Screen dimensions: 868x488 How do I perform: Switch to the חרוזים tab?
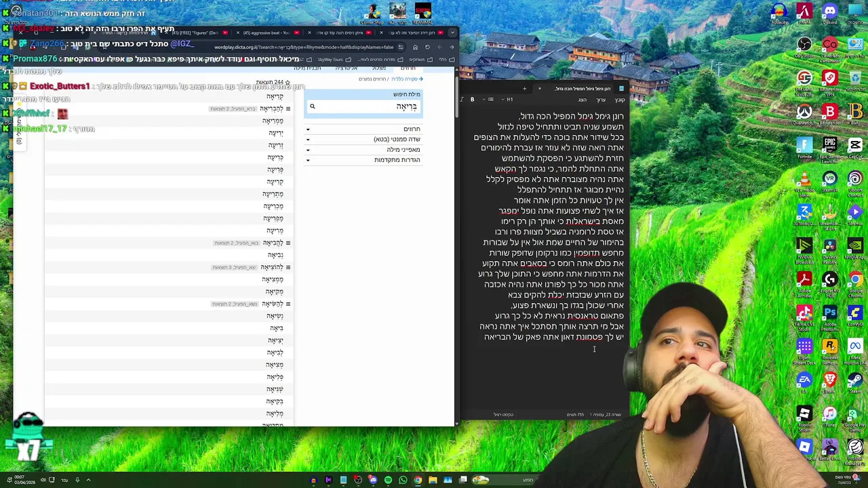pos(408,68)
